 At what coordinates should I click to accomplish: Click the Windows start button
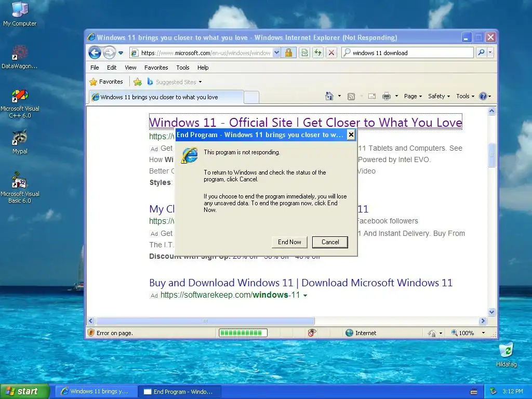tap(25, 391)
